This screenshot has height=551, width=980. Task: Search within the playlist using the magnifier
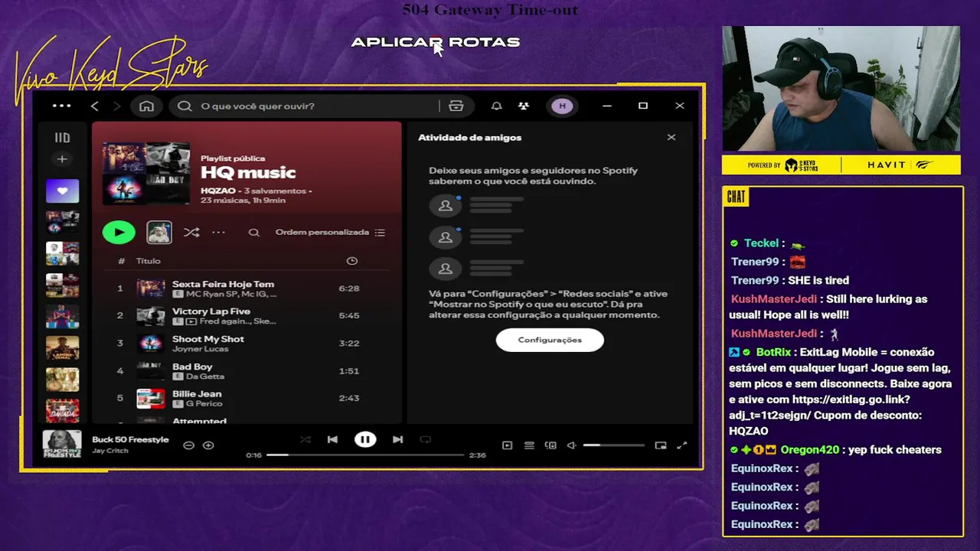coord(254,232)
